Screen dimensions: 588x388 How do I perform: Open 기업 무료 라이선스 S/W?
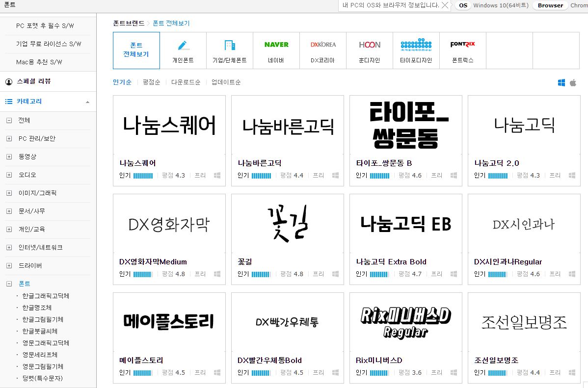point(49,44)
